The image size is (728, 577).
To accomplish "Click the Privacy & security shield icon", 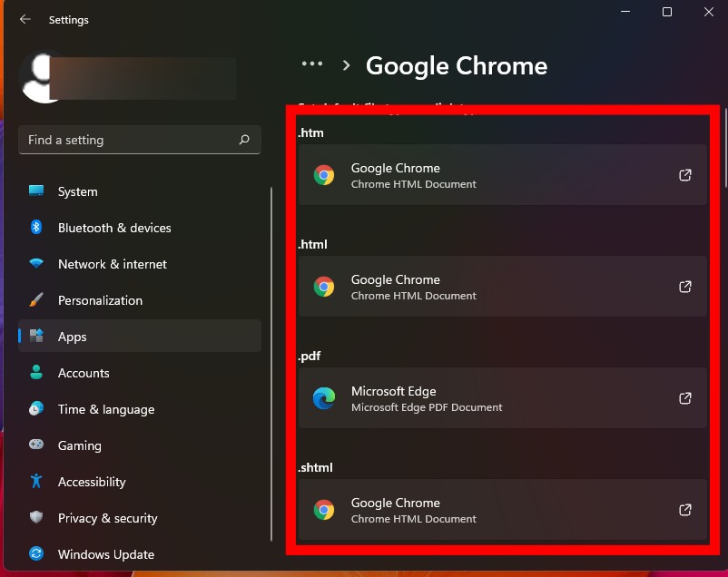I will (x=36, y=516).
